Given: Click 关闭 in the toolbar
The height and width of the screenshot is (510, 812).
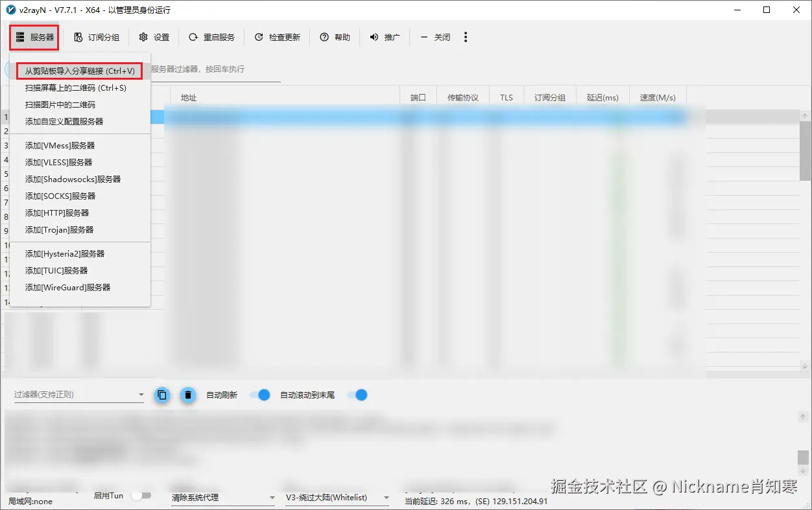Looking at the screenshot, I should pos(435,38).
